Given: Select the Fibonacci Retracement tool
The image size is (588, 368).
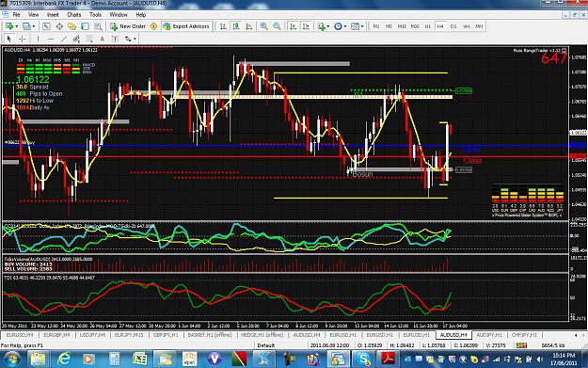Looking at the screenshot, I should [x=89, y=39].
